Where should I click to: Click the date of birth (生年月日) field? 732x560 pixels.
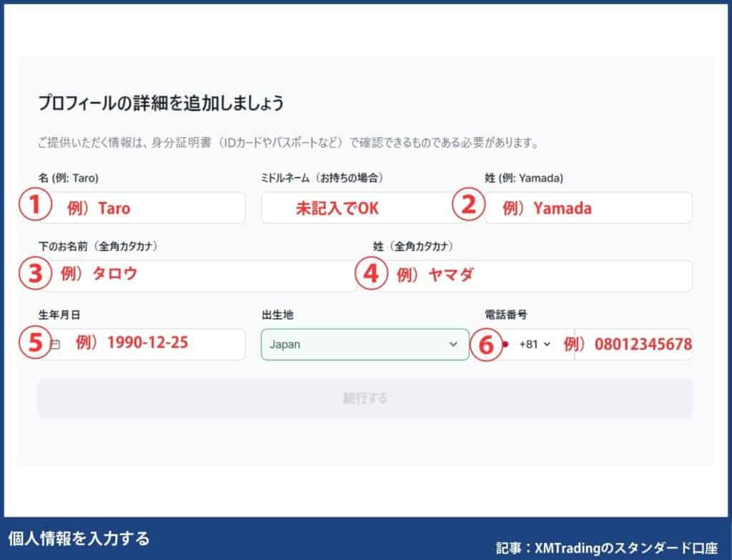[x=142, y=344]
